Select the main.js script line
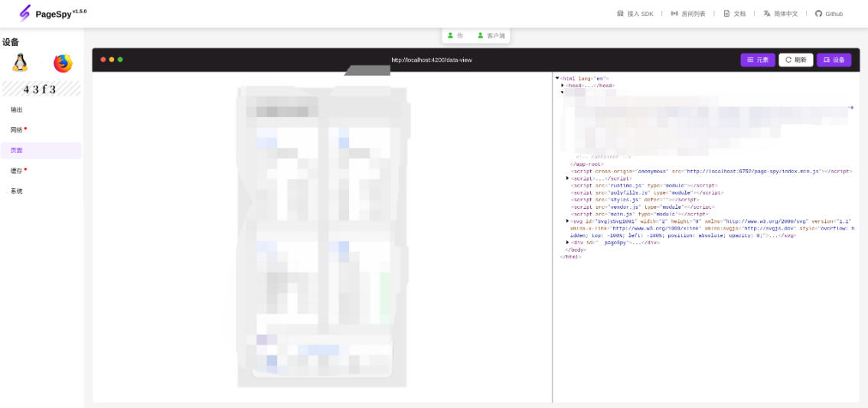 point(639,214)
